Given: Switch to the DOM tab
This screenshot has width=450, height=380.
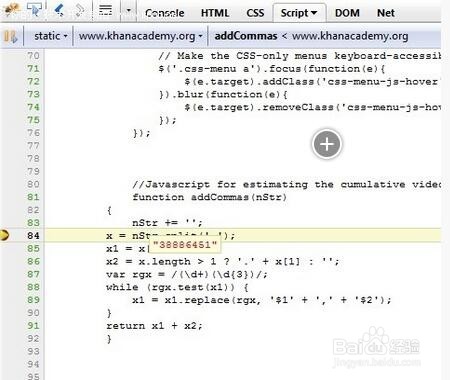Looking at the screenshot, I should pos(347,13).
